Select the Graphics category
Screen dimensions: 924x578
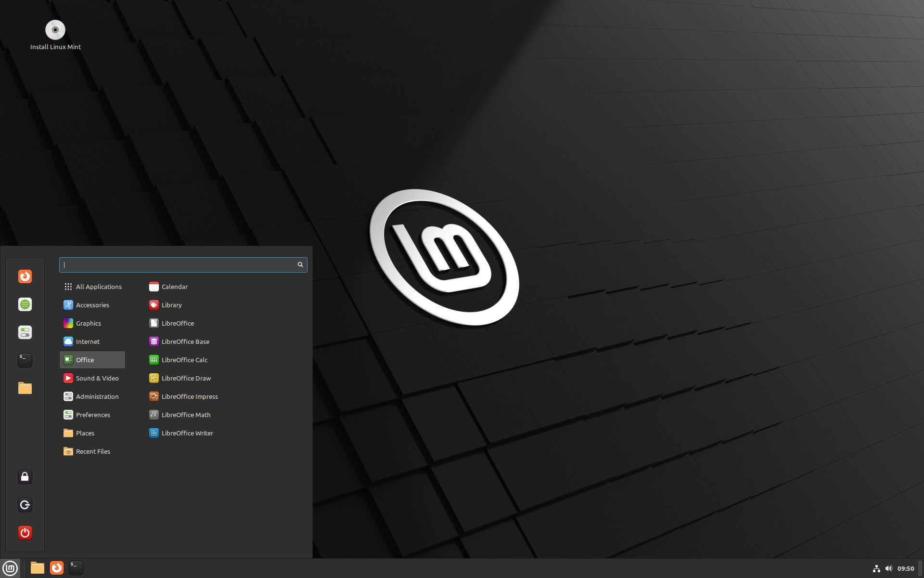[x=88, y=323]
